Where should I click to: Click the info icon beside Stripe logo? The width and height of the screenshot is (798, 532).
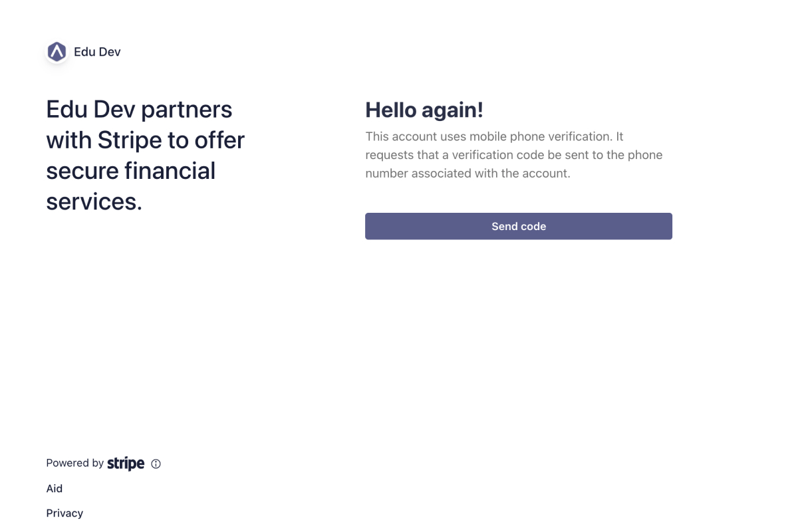coord(156,464)
